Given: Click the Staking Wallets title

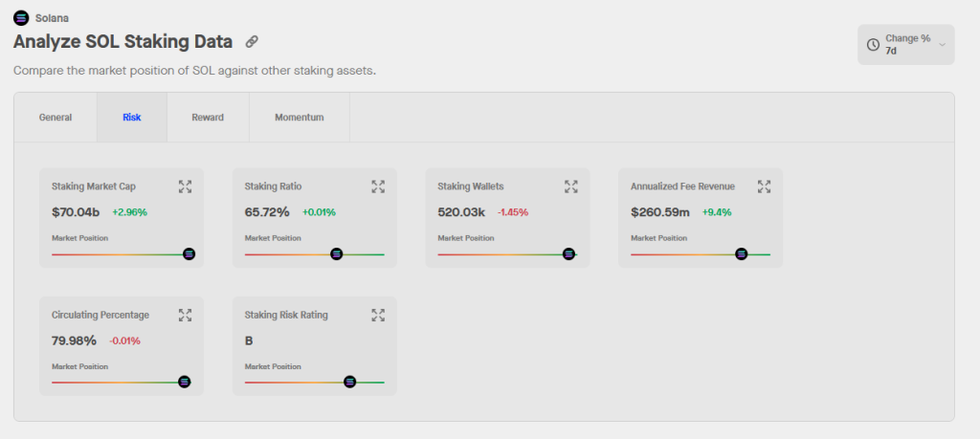Looking at the screenshot, I should 471,187.
